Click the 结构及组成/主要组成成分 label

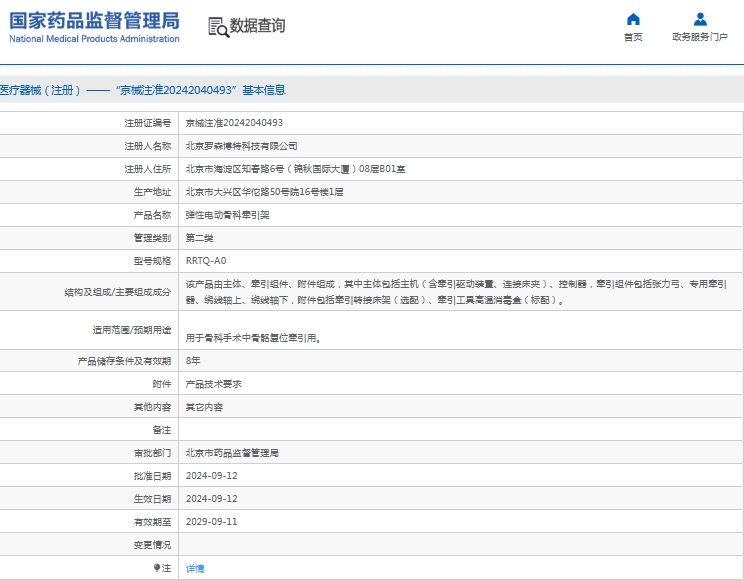tap(118, 292)
